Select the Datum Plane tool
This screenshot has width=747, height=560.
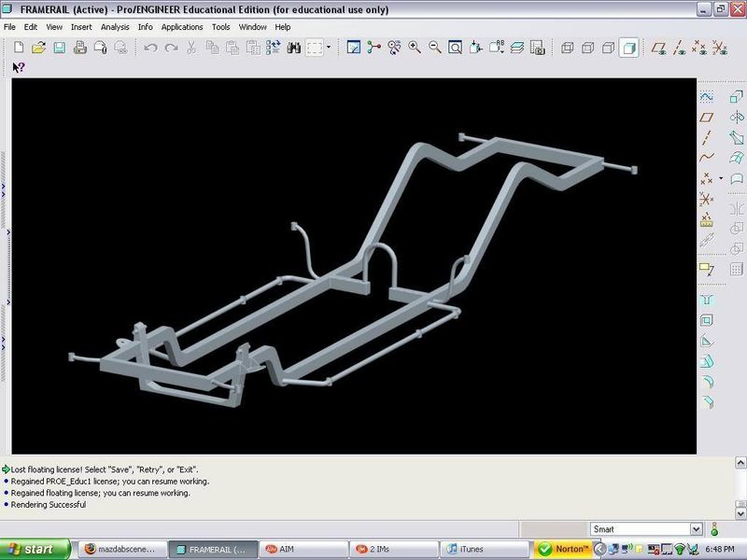[x=707, y=117]
